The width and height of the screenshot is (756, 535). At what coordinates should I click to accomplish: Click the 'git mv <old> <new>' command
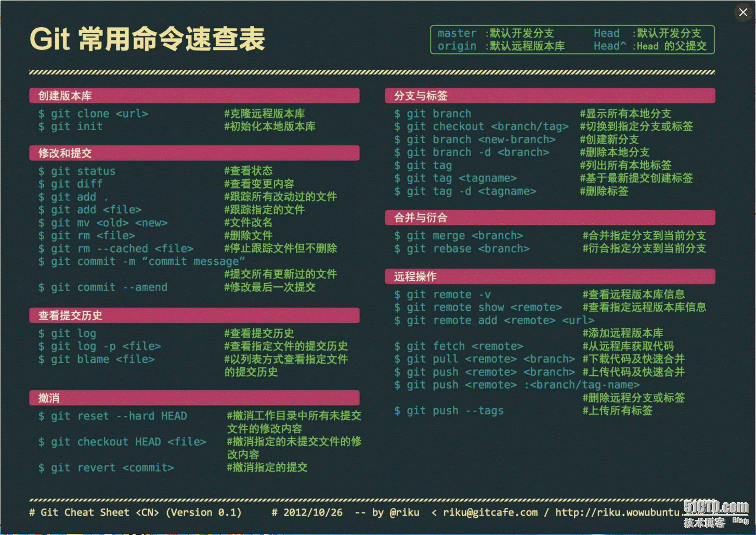click(x=103, y=223)
